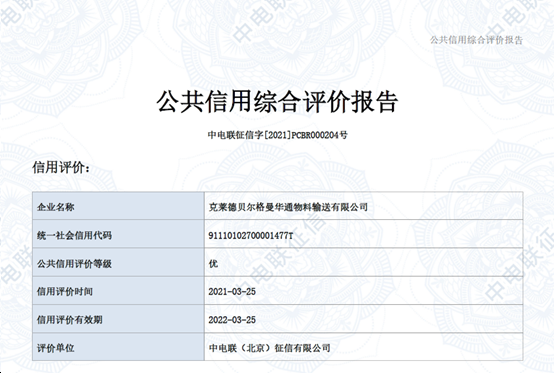Screen dimensions: 554x373
Task: Click the rating value 优
Action: point(213,264)
